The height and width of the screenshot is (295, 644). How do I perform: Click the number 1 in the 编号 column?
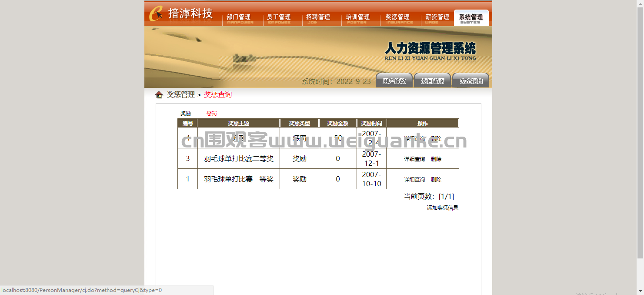click(188, 179)
